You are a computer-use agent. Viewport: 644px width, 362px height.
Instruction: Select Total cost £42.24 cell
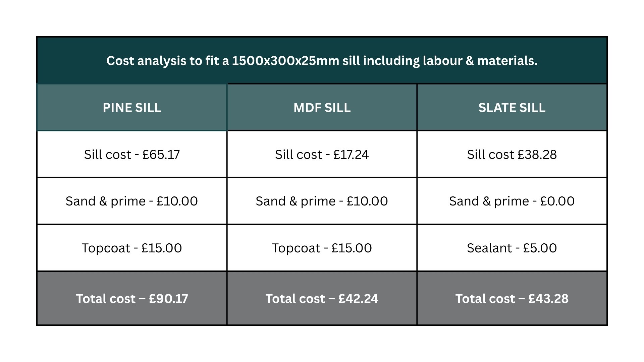point(322,298)
